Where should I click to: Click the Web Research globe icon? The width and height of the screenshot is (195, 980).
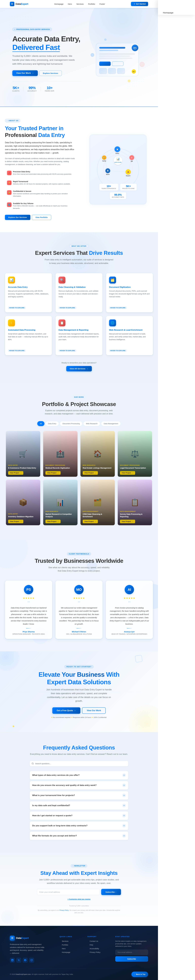click(x=113, y=323)
